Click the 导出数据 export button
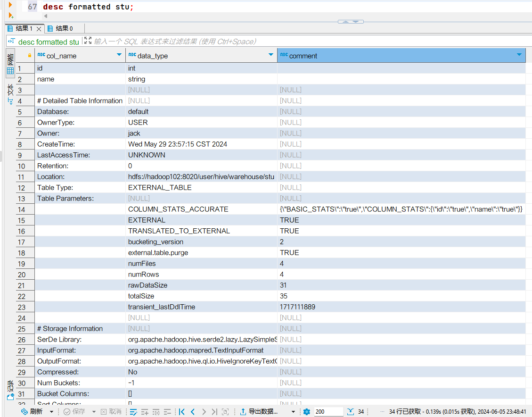 (x=259, y=411)
